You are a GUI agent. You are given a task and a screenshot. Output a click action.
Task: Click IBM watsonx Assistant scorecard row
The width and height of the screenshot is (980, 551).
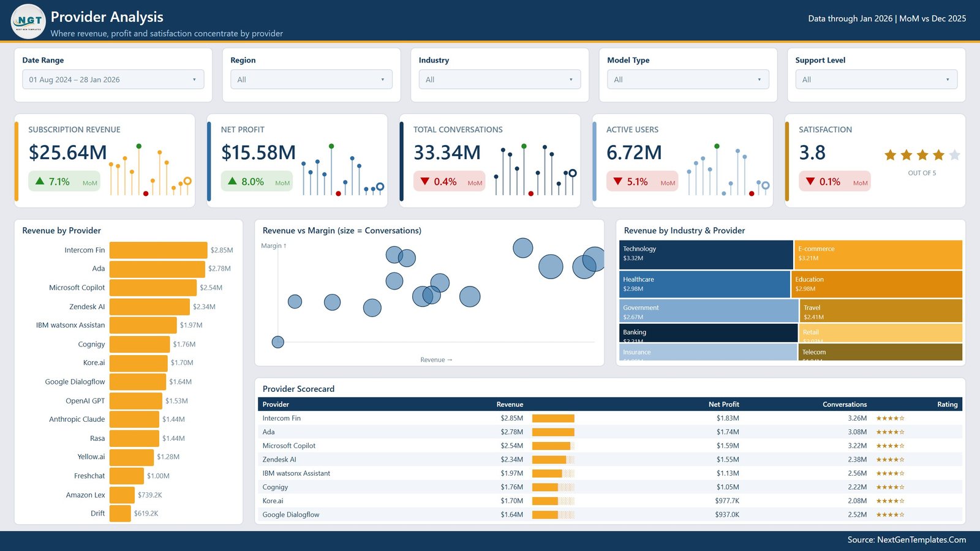610,473
